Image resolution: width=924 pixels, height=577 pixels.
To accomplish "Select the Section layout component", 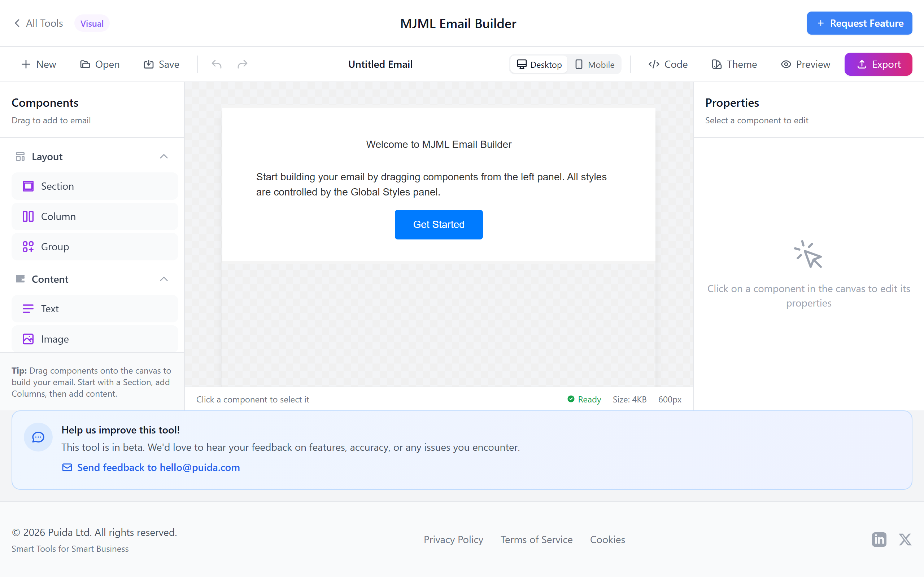I will pos(94,186).
